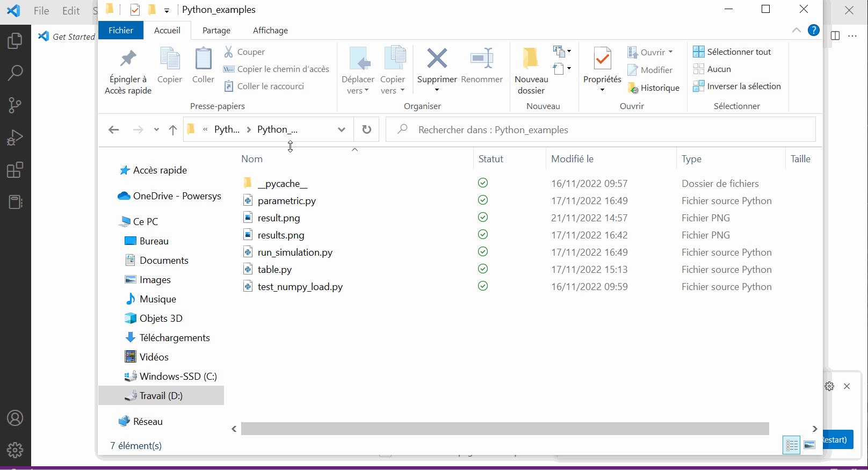The image size is (868, 470).
Task: Click Sélectionner tout button
Action: (x=732, y=52)
